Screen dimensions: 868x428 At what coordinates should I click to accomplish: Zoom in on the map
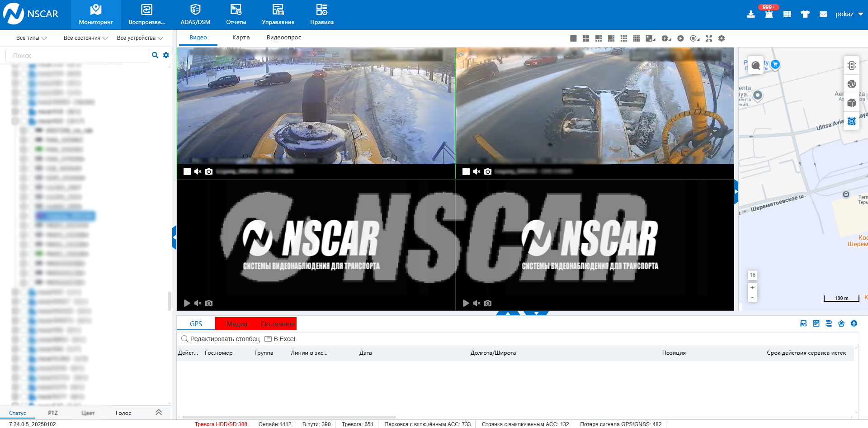tap(752, 287)
